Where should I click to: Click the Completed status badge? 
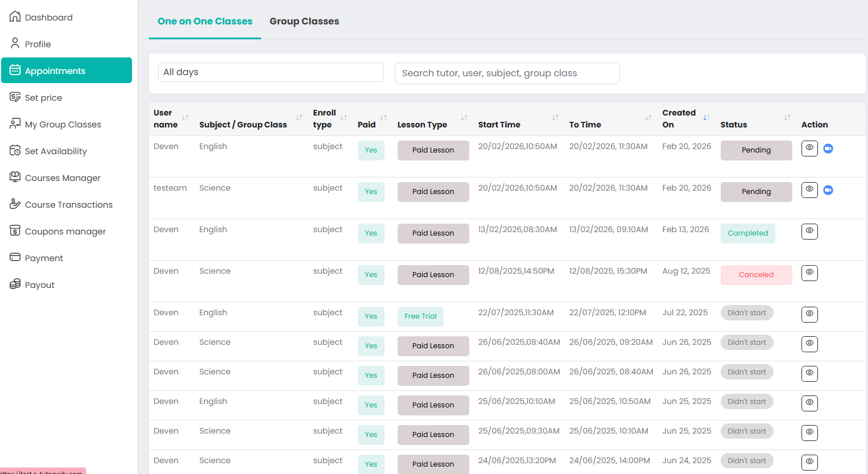click(747, 233)
